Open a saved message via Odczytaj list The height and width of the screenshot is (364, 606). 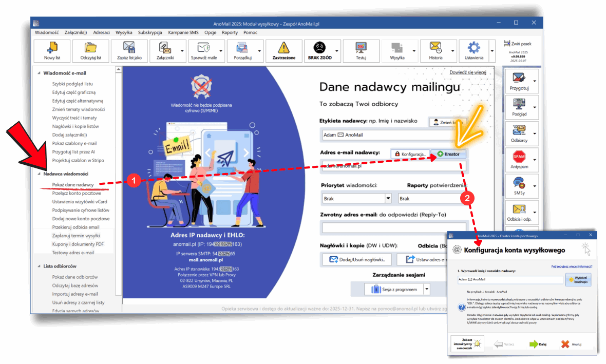click(90, 51)
